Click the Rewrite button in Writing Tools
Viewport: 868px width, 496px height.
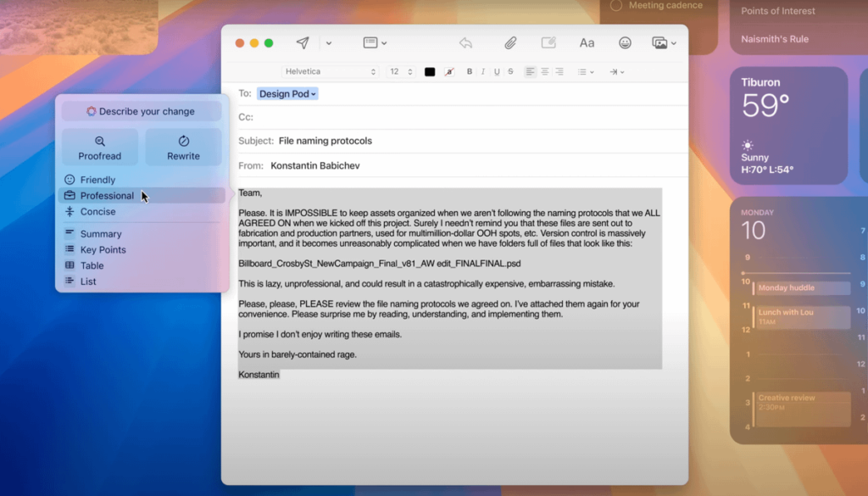[183, 148]
